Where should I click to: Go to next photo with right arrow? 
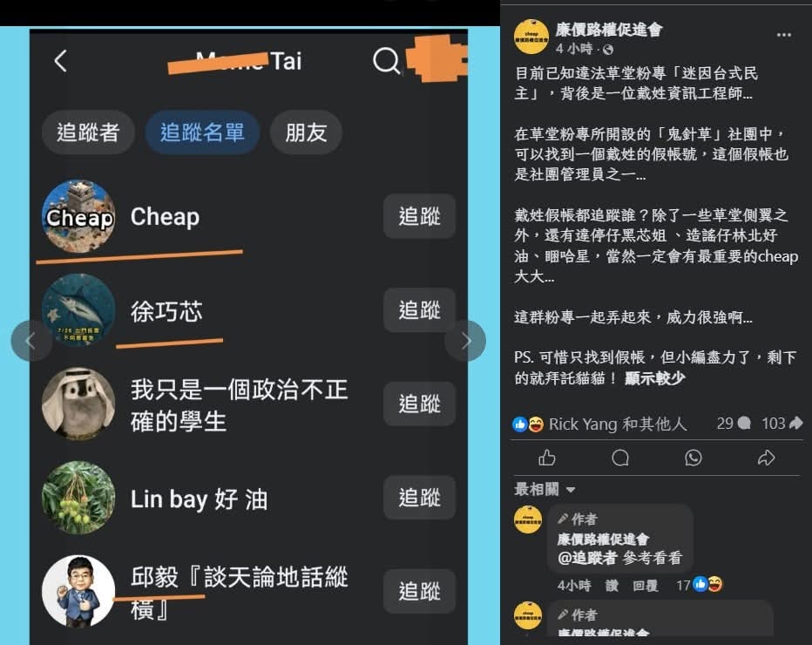tap(465, 341)
